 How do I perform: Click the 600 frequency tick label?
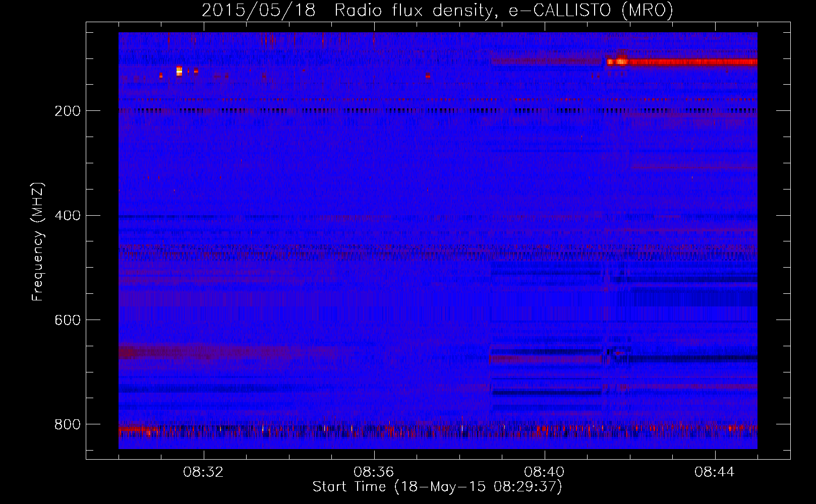pyautogui.click(x=67, y=320)
